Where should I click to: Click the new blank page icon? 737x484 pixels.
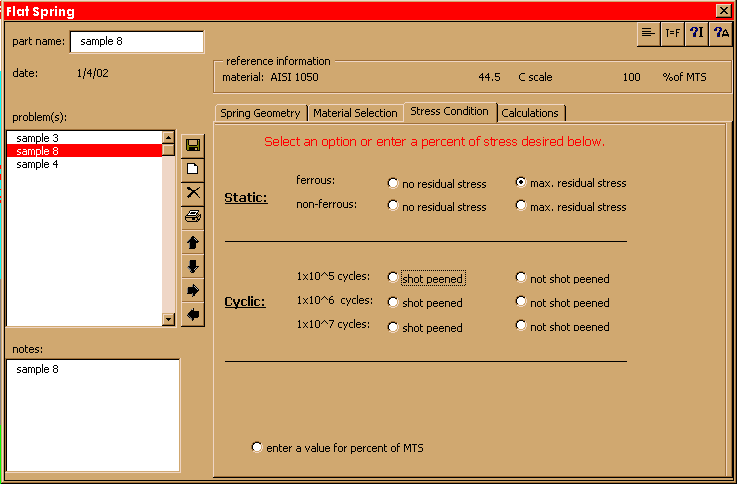[x=193, y=169]
